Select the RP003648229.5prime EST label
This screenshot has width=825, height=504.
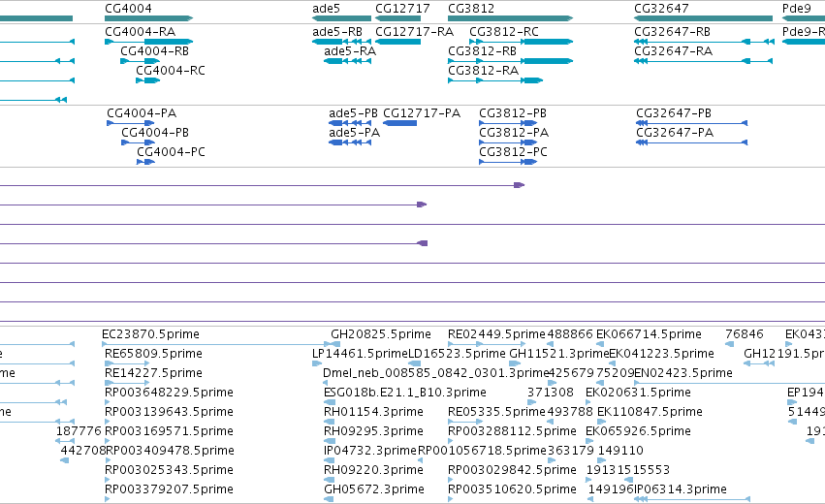tap(169, 393)
